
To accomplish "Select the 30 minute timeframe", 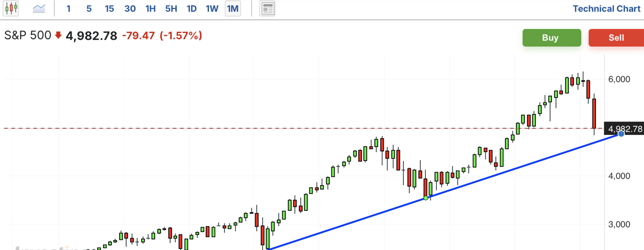I will click(x=130, y=8).
